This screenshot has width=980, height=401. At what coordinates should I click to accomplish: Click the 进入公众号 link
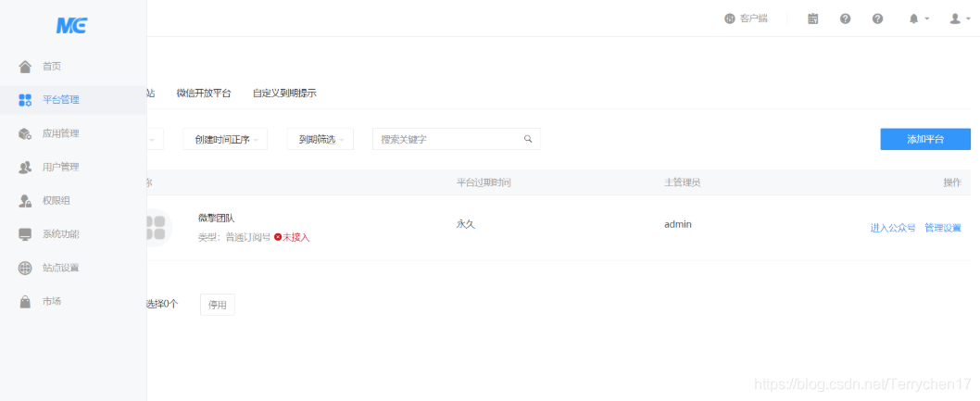coord(893,228)
